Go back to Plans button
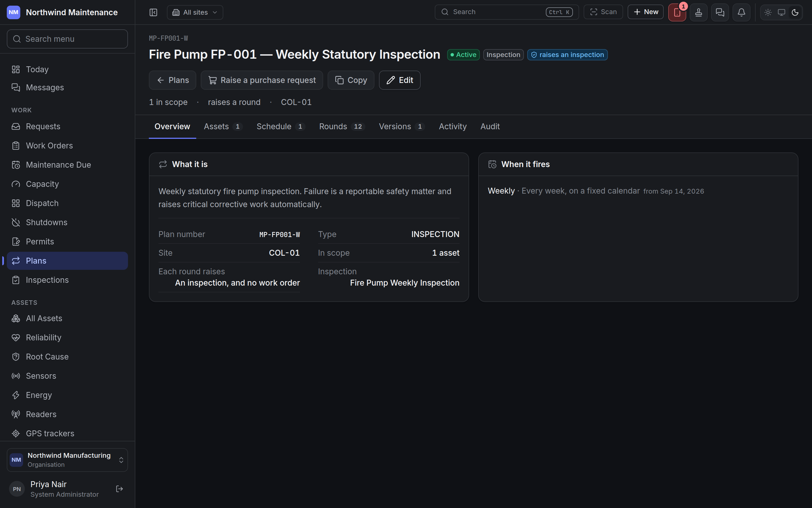812x508 pixels. click(173, 80)
